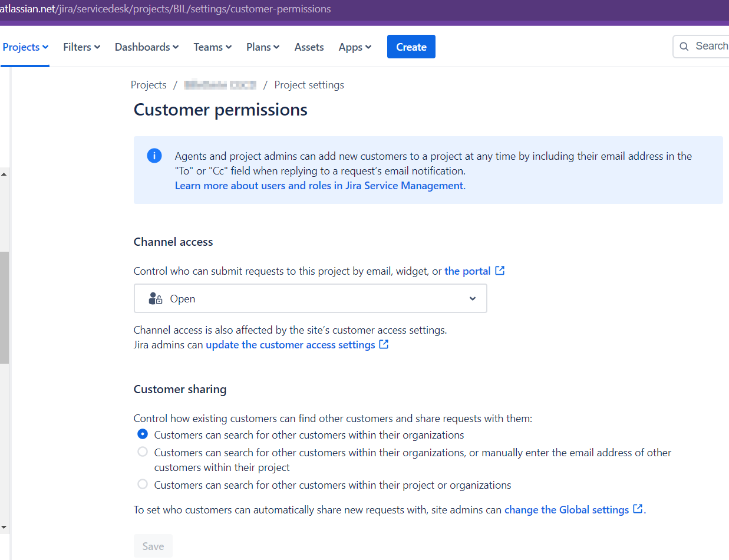The width and height of the screenshot is (729, 560).
Task: Click the Project settings breadcrumb
Action: (x=309, y=85)
